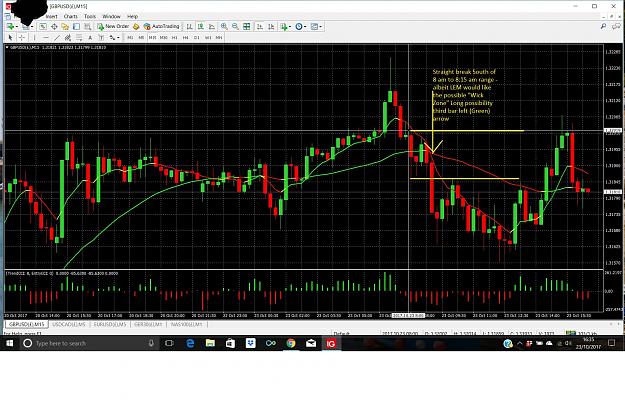The width and height of the screenshot is (625, 400).
Task: Select the M30 timeframe button
Action: [163, 37]
